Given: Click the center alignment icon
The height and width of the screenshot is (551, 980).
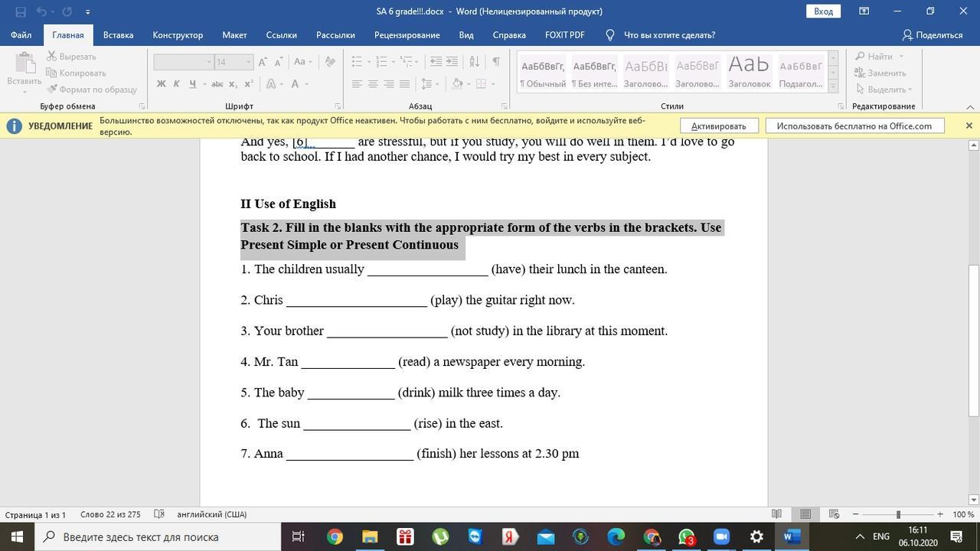Looking at the screenshot, I should tap(373, 84).
